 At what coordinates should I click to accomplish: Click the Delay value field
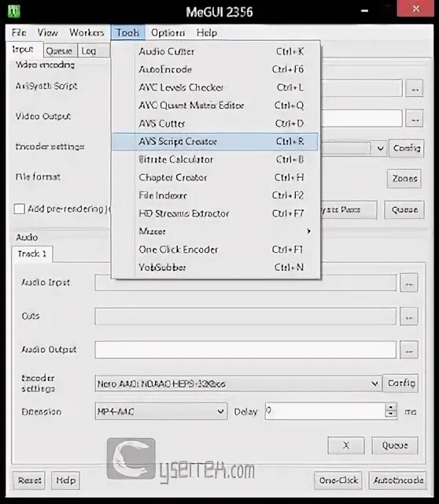click(x=325, y=411)
